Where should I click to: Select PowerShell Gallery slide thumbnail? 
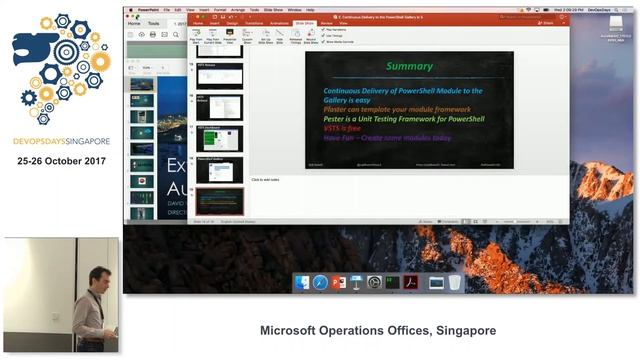pyautogui.click(x=220, y=170)
